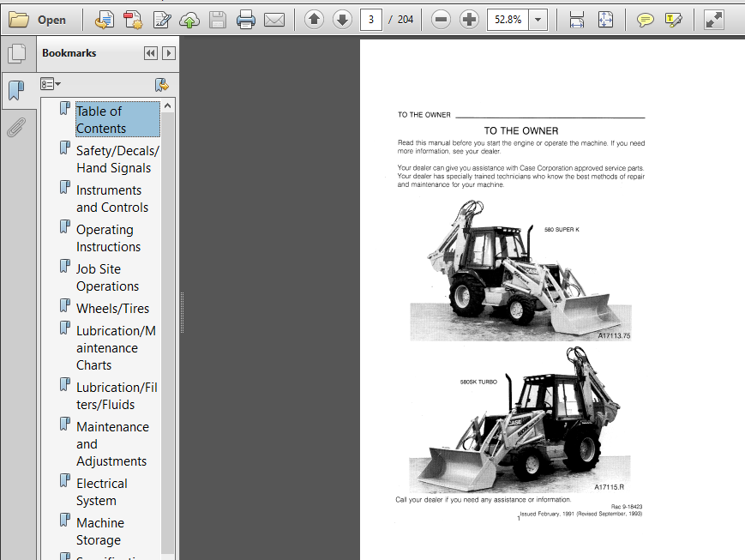Click the page number field showing 3

[371, 20]
